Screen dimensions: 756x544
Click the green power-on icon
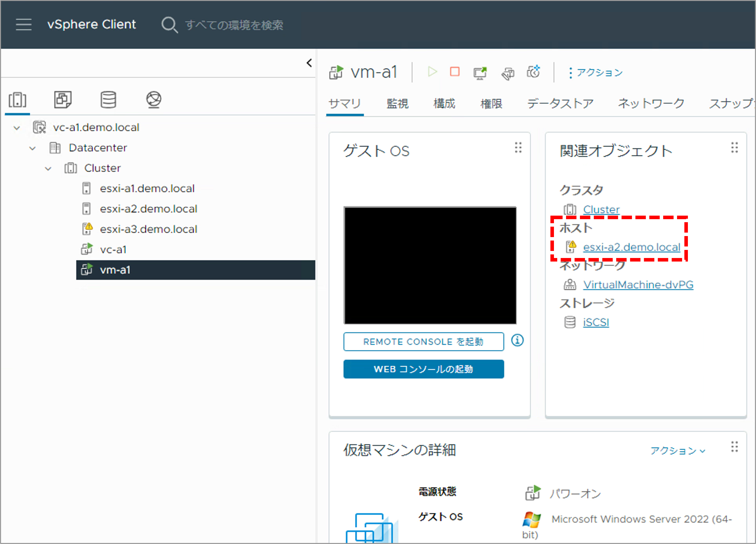coord(432,72)
